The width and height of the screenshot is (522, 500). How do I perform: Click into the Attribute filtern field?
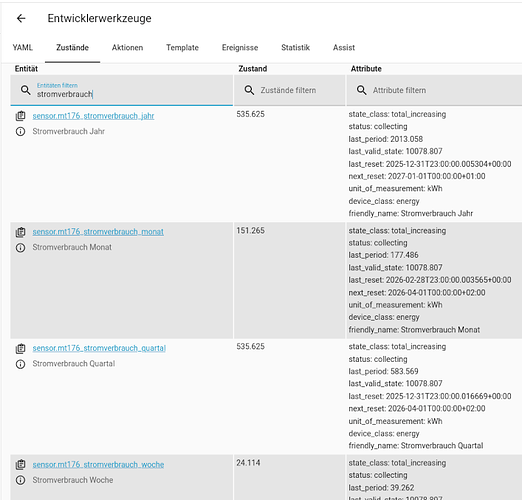434,90
